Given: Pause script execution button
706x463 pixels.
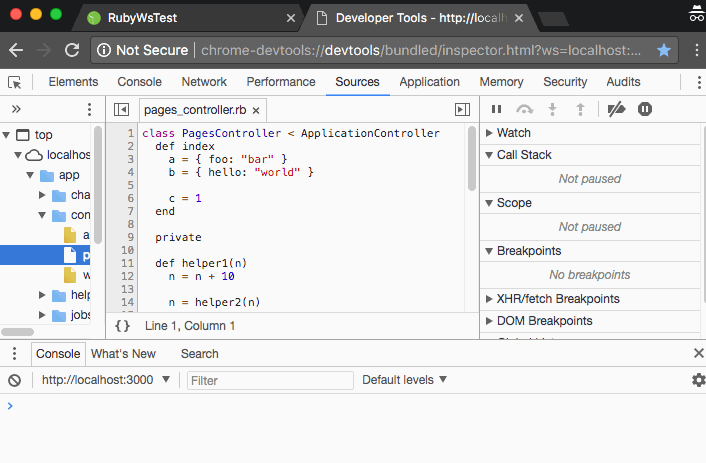Looking at the screenshot, I should coord(496,109).
